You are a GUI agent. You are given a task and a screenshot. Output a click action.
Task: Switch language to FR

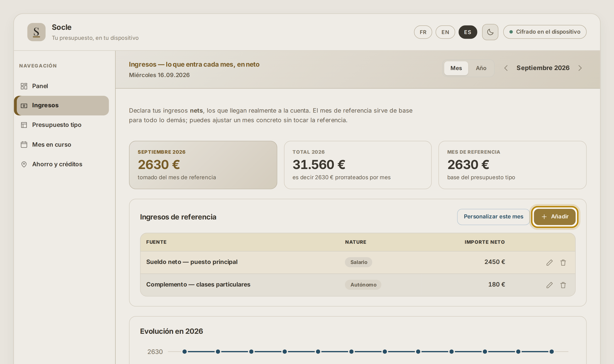[x=423, y=32]
